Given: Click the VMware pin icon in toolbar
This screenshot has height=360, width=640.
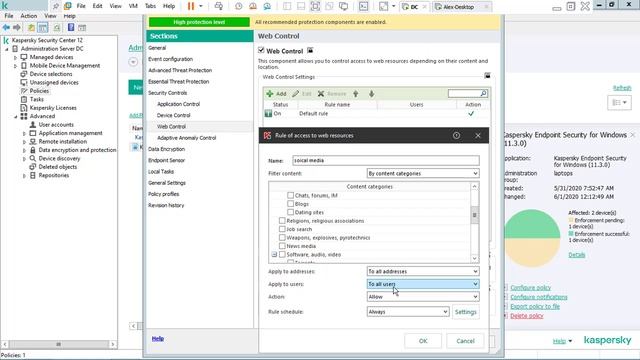Looking at the screenshot, I should (x=56, y=6).
